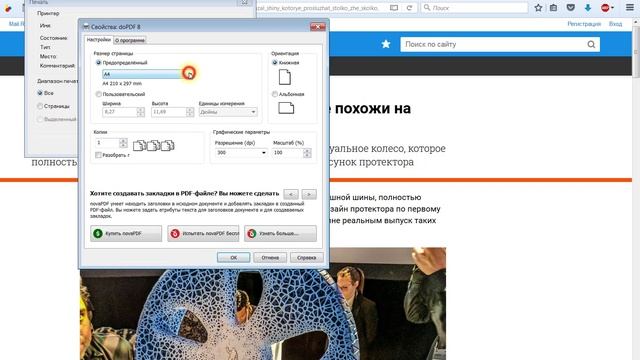The width and height of the screenshot is (640, 360).
Task: Click red icon on Испытать novaPDF button
Action: coord(175,233)
